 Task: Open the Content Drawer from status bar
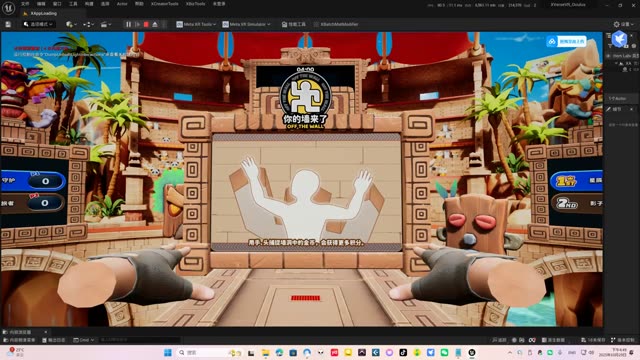coord(19,340)
